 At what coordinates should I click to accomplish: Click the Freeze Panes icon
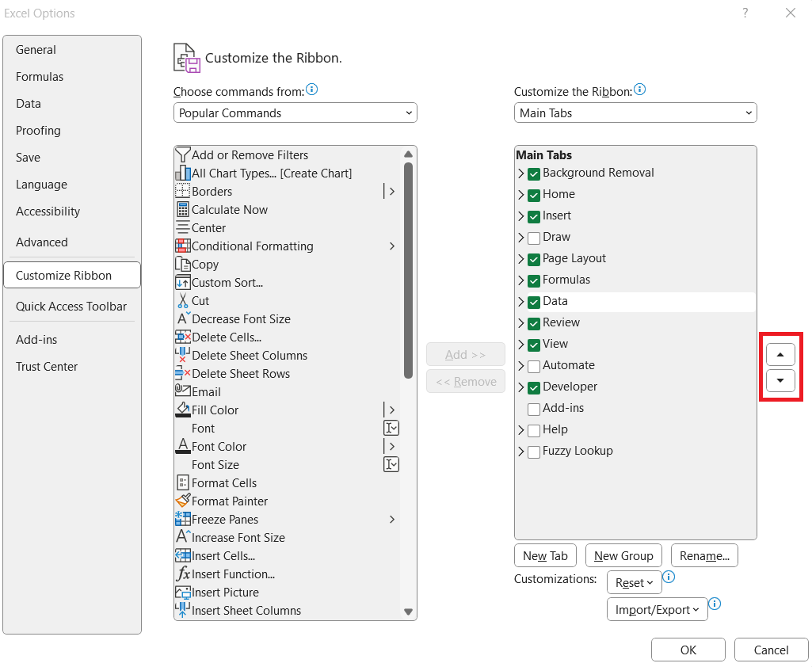click(x=183, y=518)
